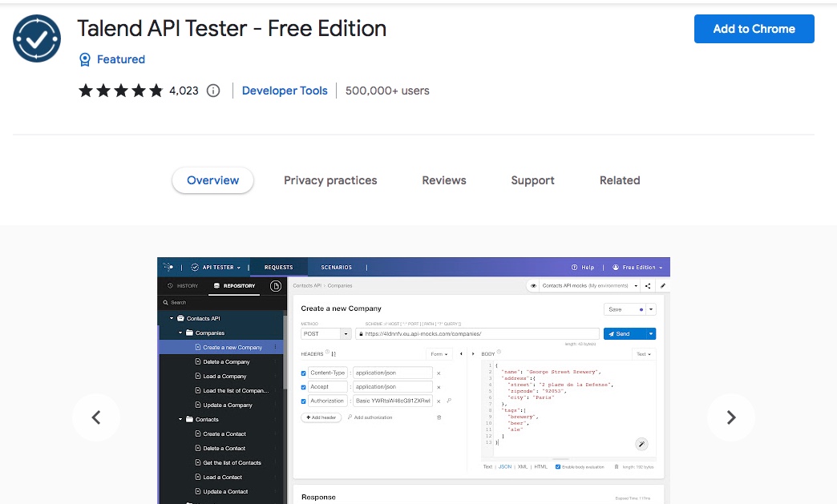Toggle the Enable body evaluation checkbox
This screenshot has width=837, height=504.
click(x=558, y=466)
